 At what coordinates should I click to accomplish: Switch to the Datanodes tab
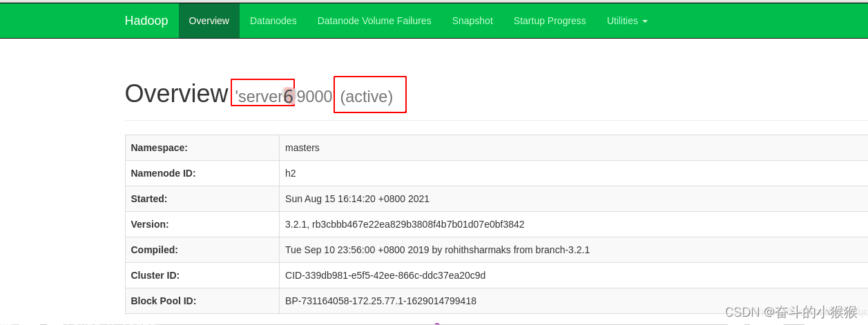pyautogui.click(x=273, y=21)
